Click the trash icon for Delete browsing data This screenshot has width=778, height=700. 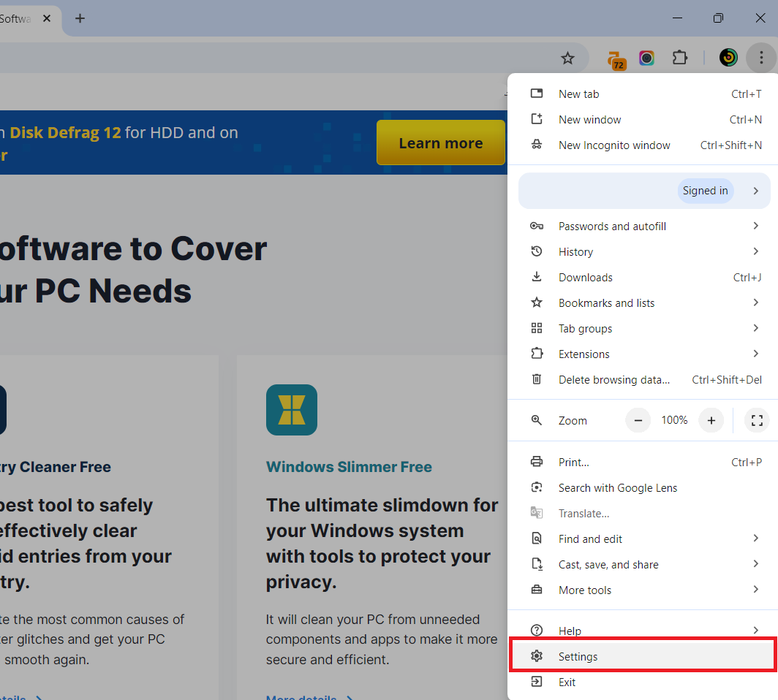pos(537,379)
